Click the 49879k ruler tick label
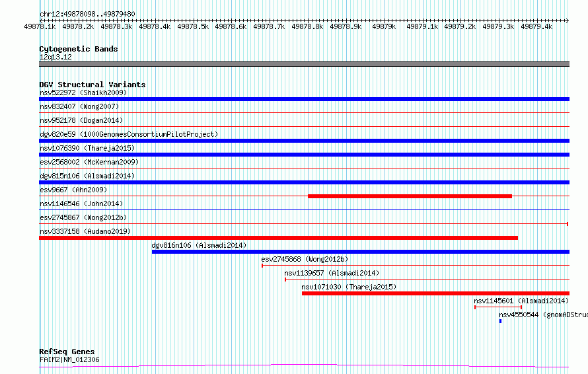This screenshot has height=374, width=588. 384,26
